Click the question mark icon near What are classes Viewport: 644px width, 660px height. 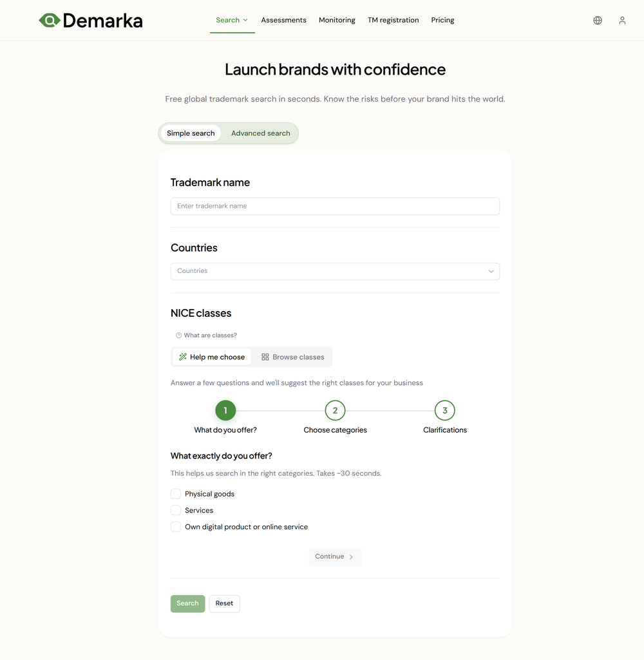pyautogui.click(x=178, y=335)
